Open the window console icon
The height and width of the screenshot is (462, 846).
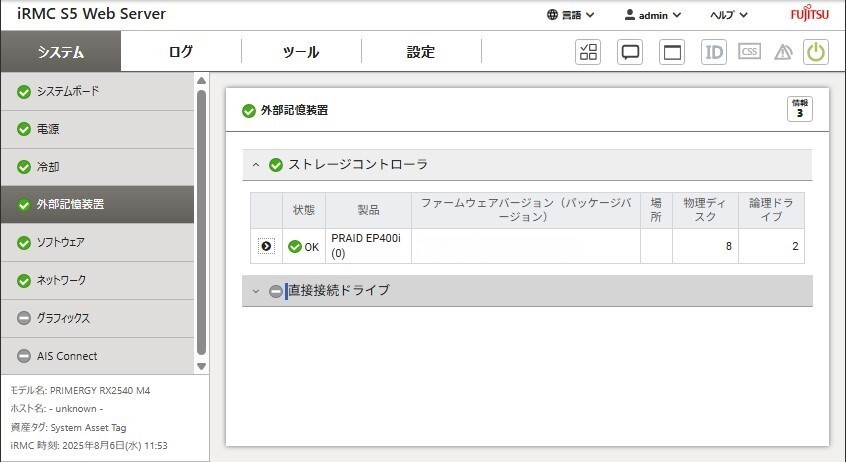672,53
